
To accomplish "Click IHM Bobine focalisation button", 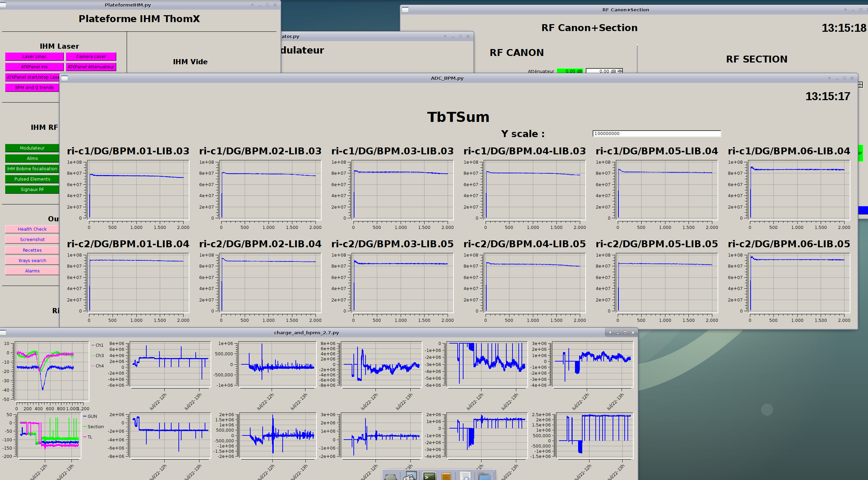I will [32, 169].
